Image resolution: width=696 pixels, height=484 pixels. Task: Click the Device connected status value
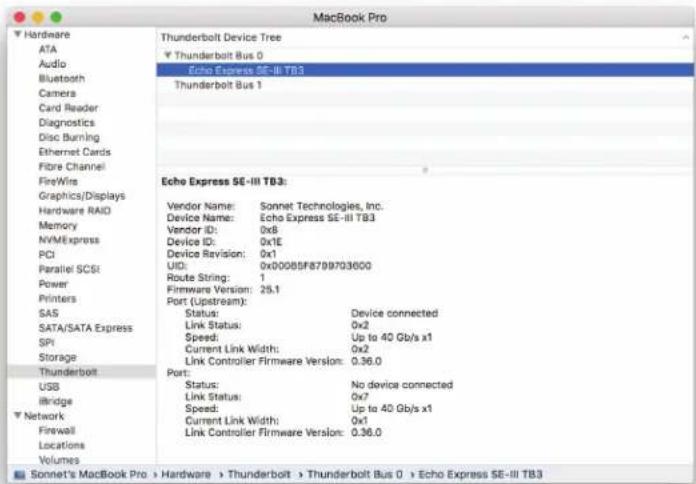(395, 313)
